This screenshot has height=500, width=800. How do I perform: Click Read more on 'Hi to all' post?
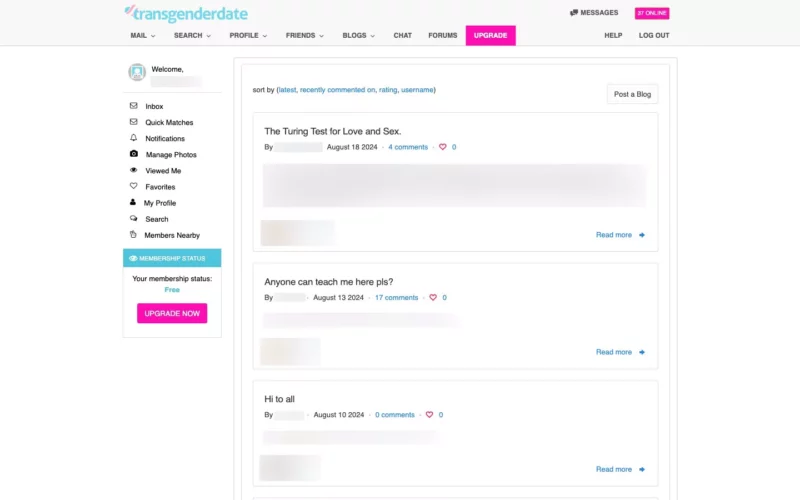pyautogui.click(x=614, y=469)
